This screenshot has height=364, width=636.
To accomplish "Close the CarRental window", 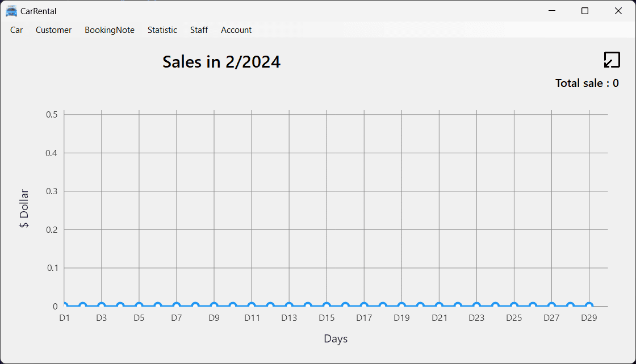I will tap(618, 11).
